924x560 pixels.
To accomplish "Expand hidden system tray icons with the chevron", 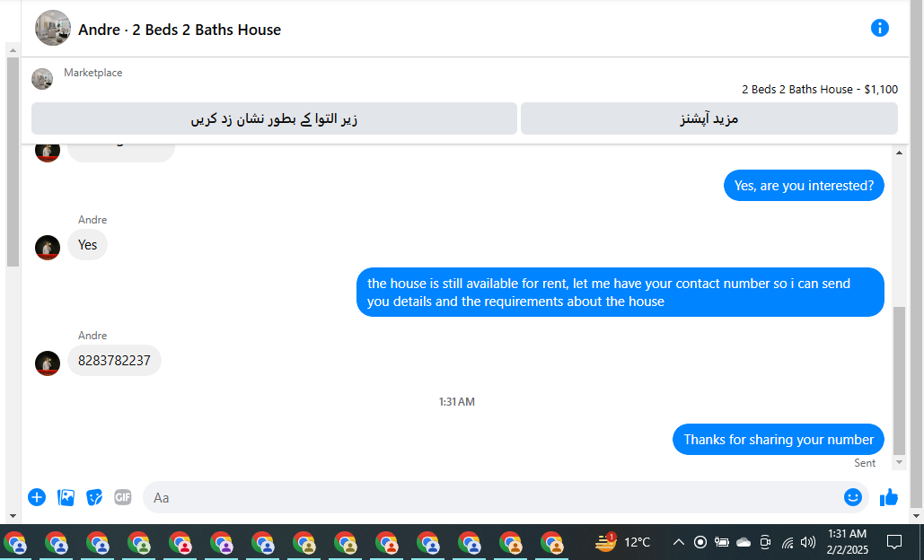I will 678,542.
